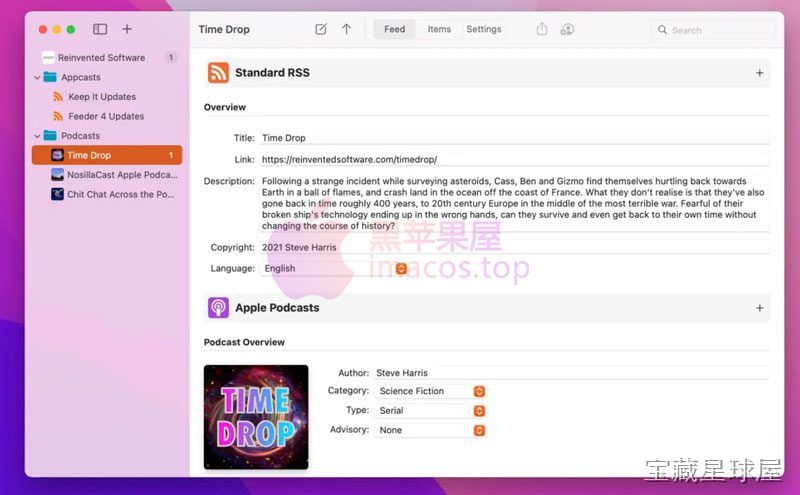The height and width of the screenshot is (495, 800).
Task: Click the Appcasts folder icon
Action: click(x=50, y=77)
